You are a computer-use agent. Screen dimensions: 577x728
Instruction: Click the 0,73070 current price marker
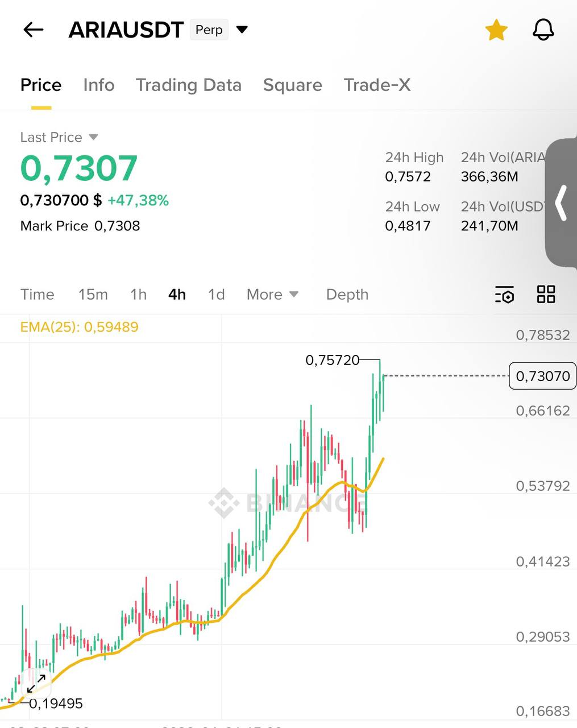pyautogui.click(x=542, y=376)
